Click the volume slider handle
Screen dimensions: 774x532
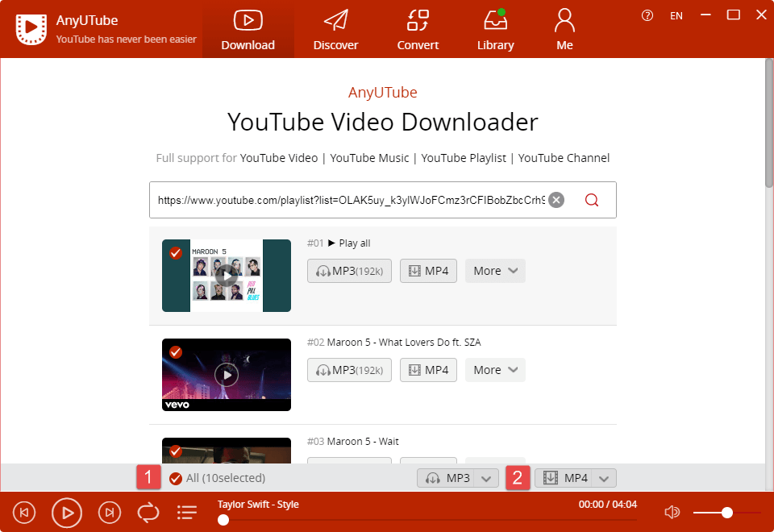pyautogui.click(x=726, y=513)
